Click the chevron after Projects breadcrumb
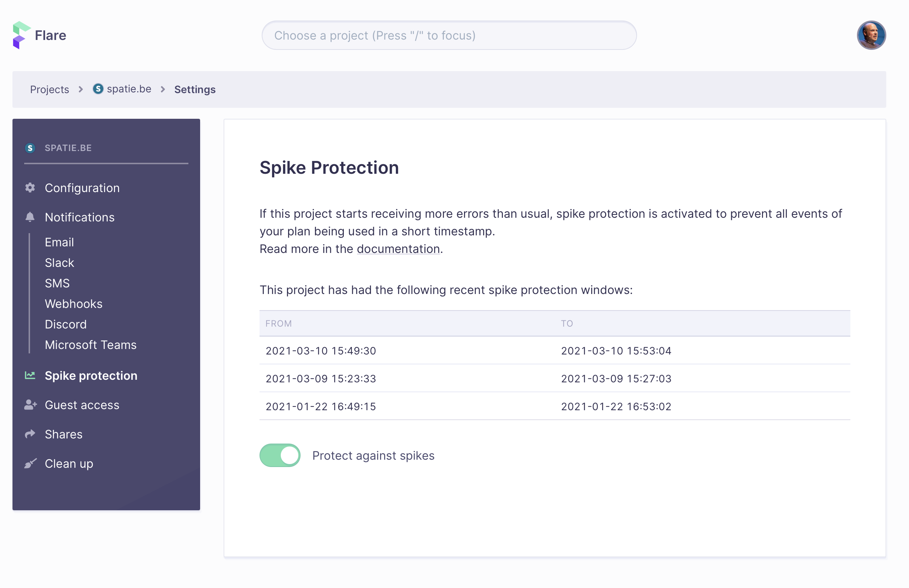Screen dimensions: 909x588 (x=81, y=89)
